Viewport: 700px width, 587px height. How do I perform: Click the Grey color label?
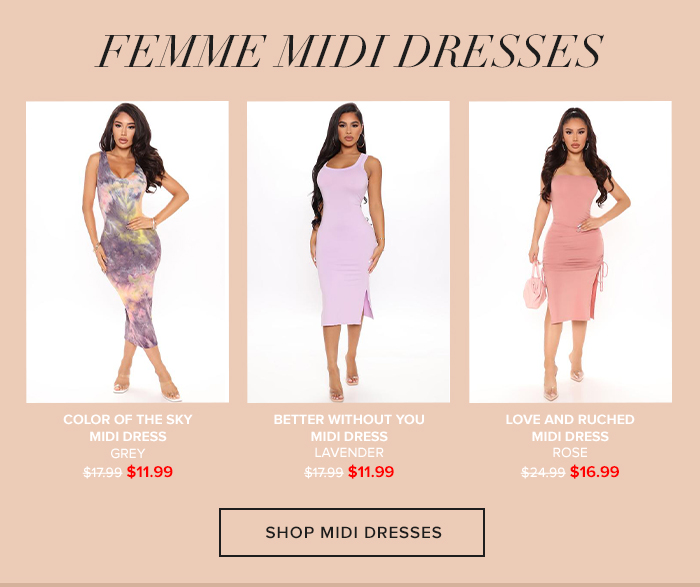tap(128, 453)
